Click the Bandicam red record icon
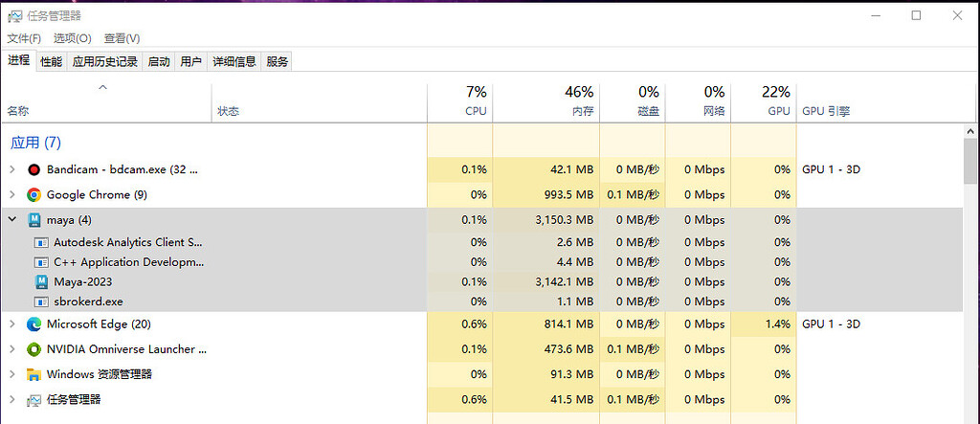Screen dimensions: 980x424 coord(33,169)
